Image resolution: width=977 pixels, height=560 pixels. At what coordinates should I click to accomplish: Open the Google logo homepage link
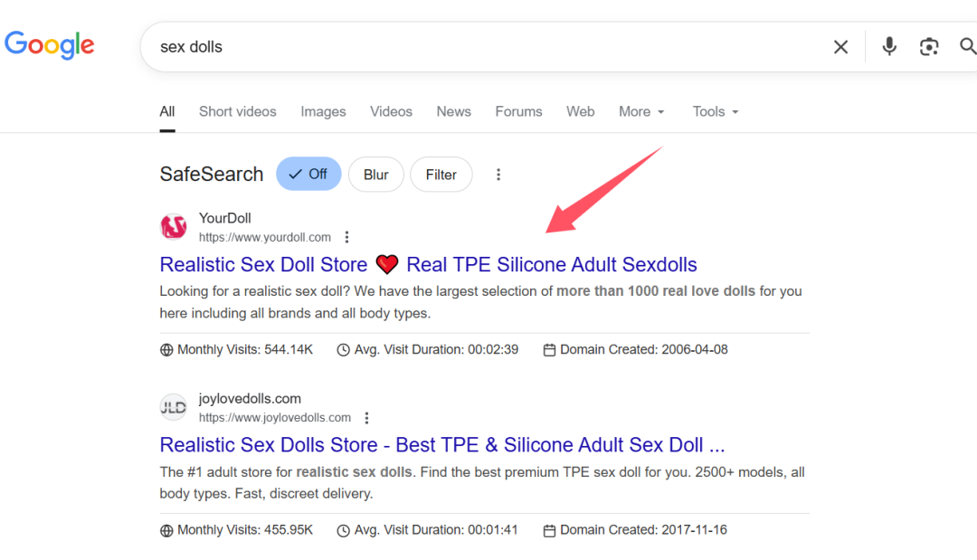click(49, 45)
